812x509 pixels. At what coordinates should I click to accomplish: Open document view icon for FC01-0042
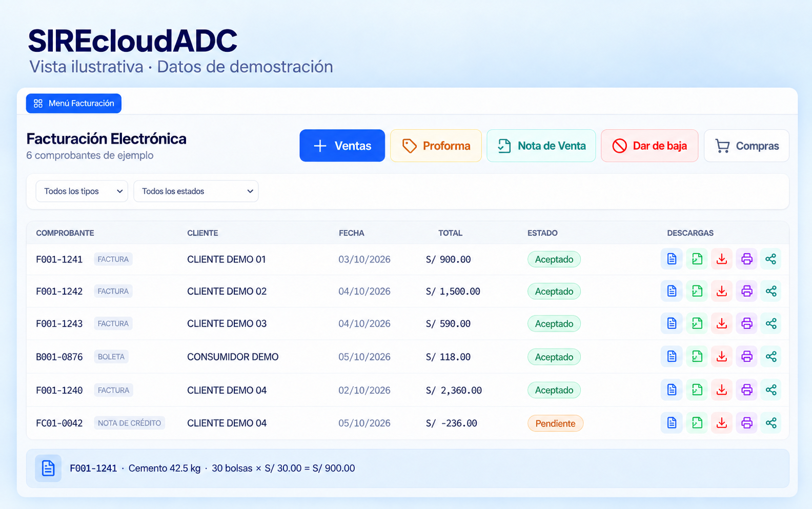click(672, 423)
